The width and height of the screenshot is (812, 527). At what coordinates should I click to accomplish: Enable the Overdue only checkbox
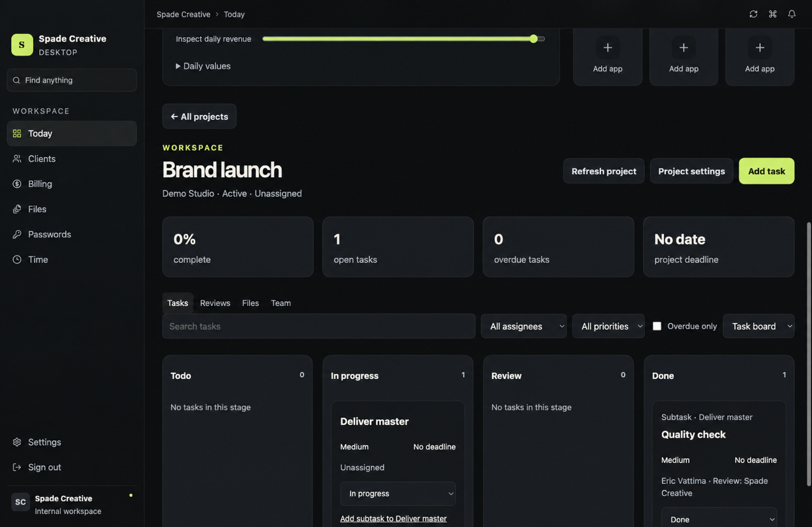[657, 326]
